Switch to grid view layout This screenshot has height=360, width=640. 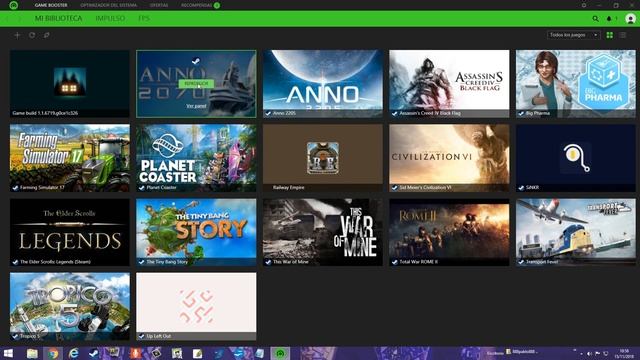[x=609, y=35]
